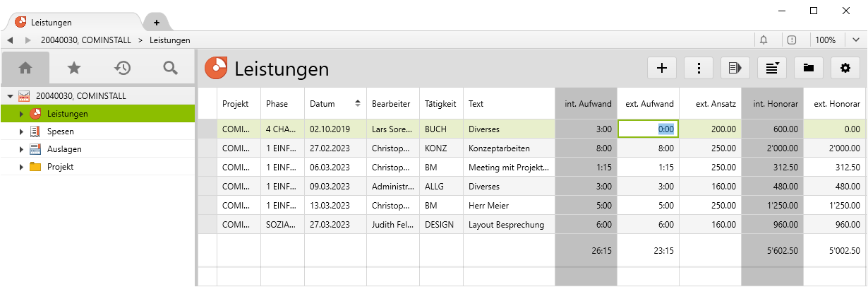
Task: Open the Search magnifier tab
Action: pyautogui.click(x=170, y=68)
